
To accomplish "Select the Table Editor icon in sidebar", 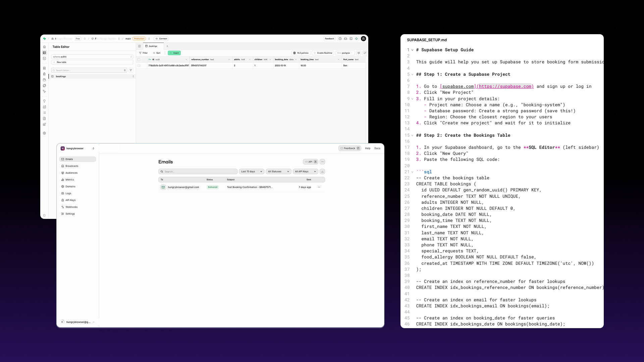I will pos(45,53).
